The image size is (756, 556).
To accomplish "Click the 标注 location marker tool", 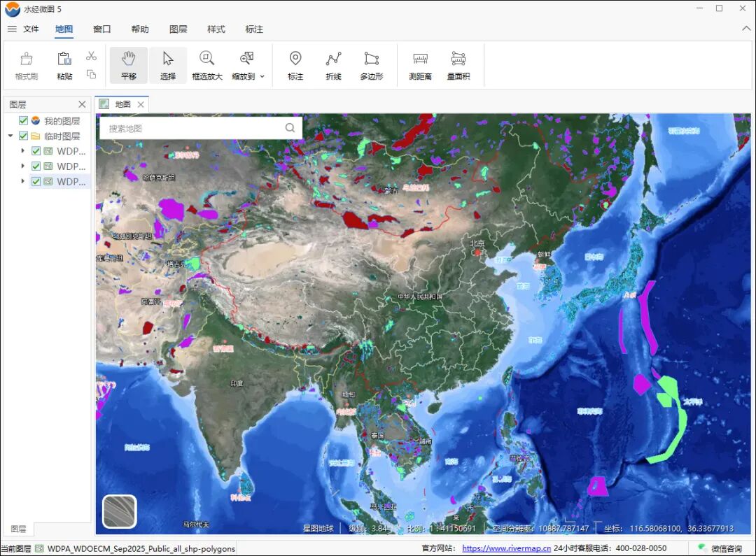I will coord(295,65).
